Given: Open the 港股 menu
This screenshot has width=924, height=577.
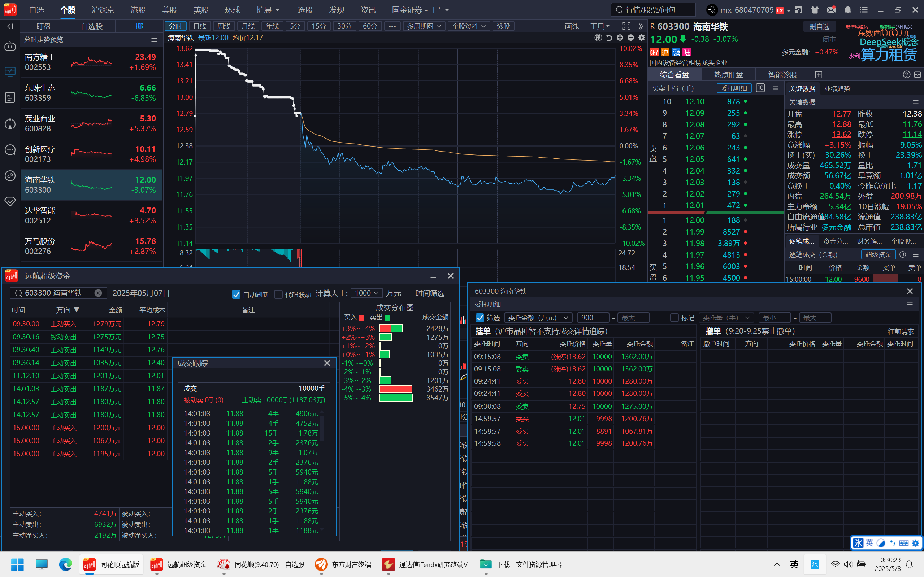Looking at the screenshot, I should coord(138,10).
